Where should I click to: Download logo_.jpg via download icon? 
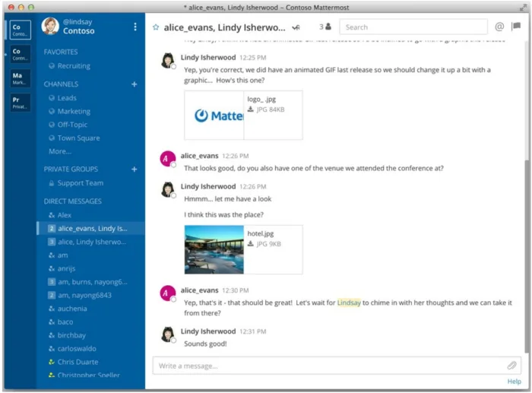tap(250, 109)
